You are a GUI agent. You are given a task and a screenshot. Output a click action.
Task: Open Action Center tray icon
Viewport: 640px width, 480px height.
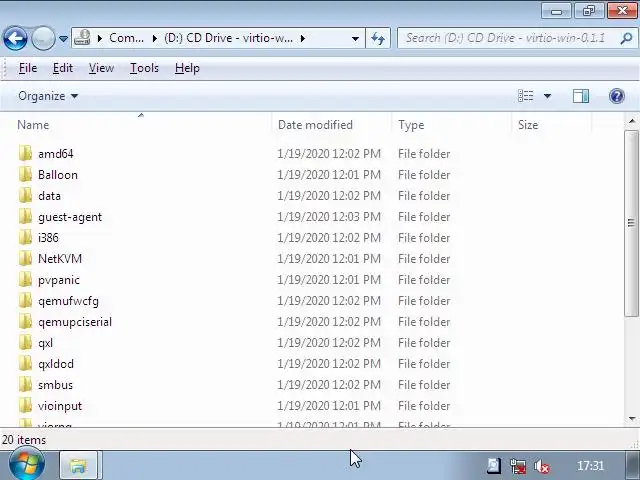(x=493, y=466)
